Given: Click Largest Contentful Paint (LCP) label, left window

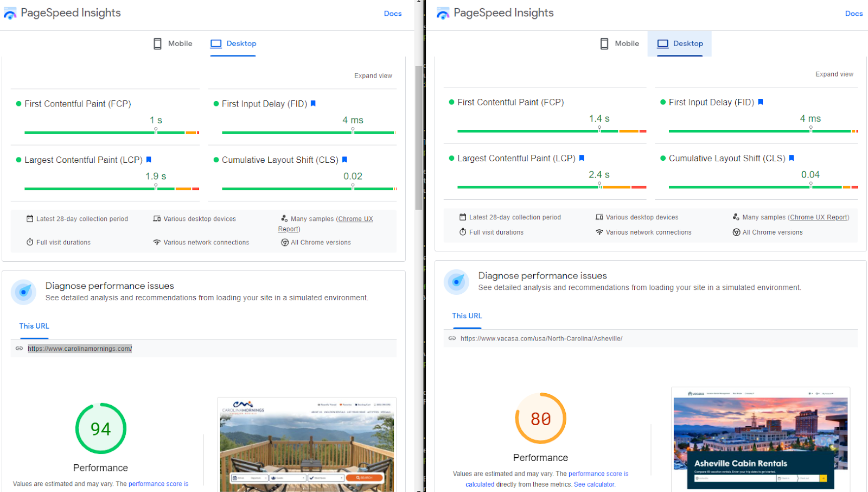Looking at the screenshot, I should 84,160.
